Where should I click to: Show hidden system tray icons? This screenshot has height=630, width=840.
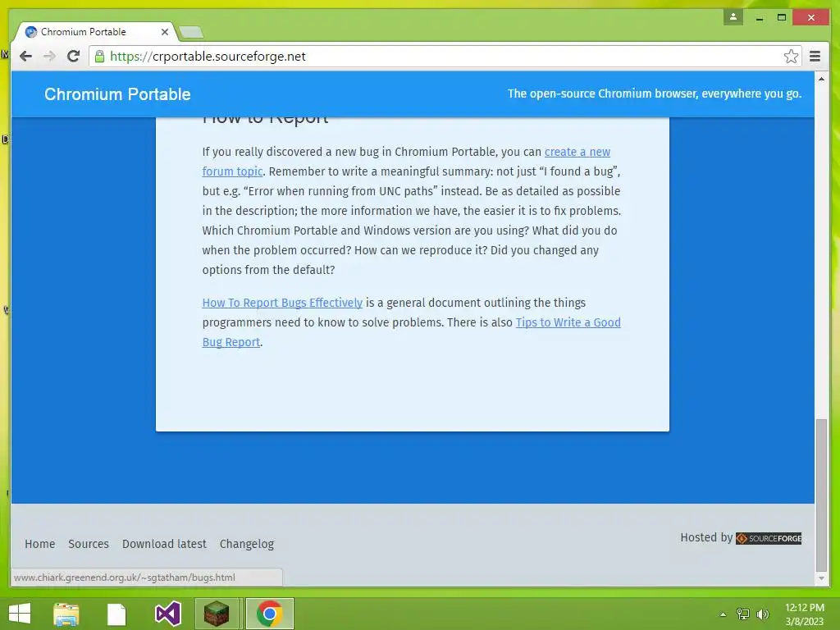pos(723,614)
